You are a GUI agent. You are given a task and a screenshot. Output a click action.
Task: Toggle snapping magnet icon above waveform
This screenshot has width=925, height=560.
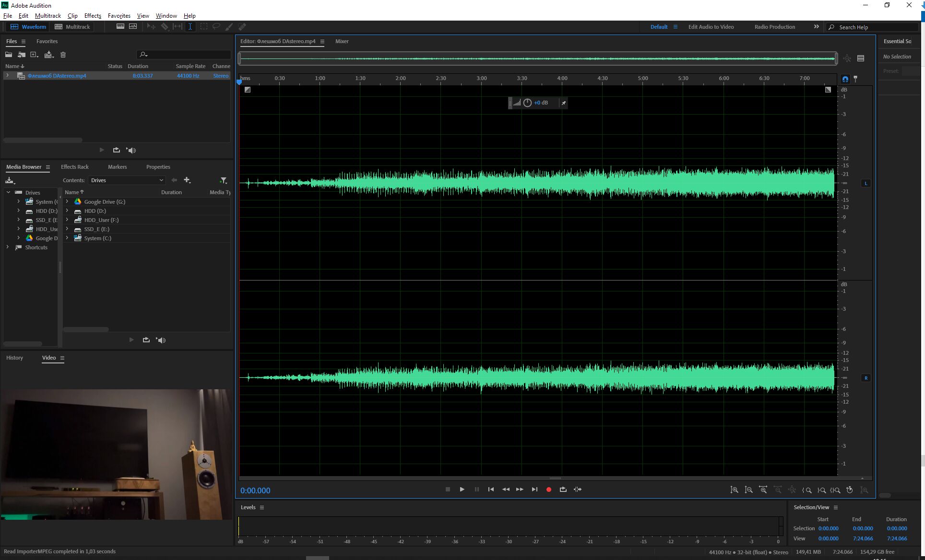coord(845,79)
